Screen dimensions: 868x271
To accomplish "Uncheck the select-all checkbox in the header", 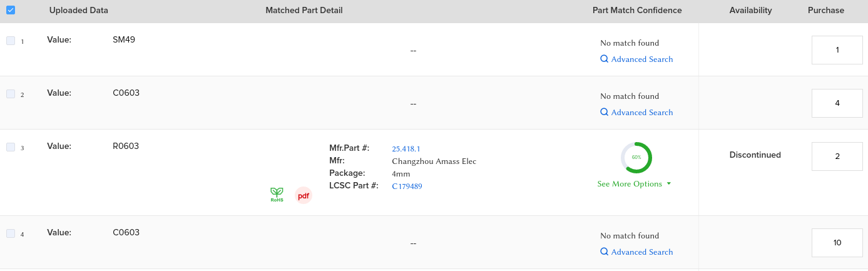I will [11, 10].
